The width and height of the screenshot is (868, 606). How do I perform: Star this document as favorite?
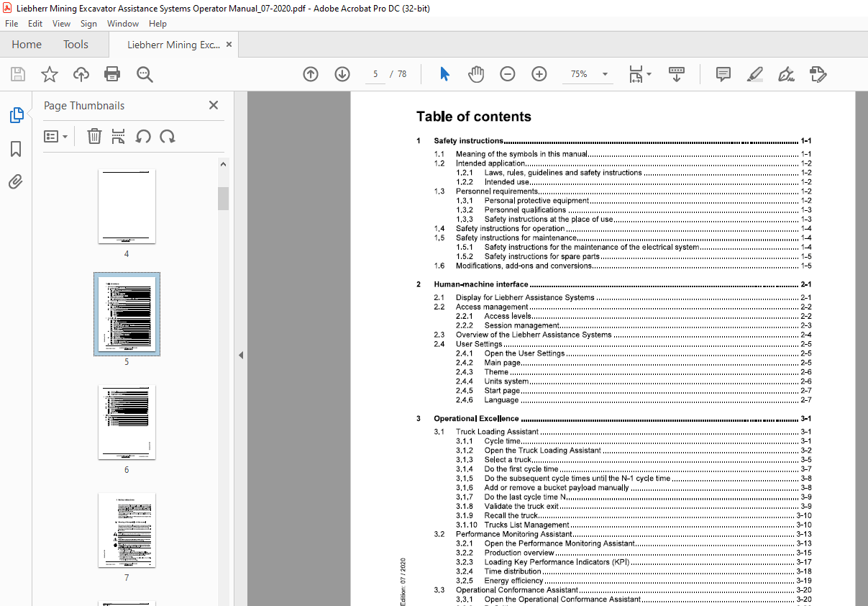48,74
